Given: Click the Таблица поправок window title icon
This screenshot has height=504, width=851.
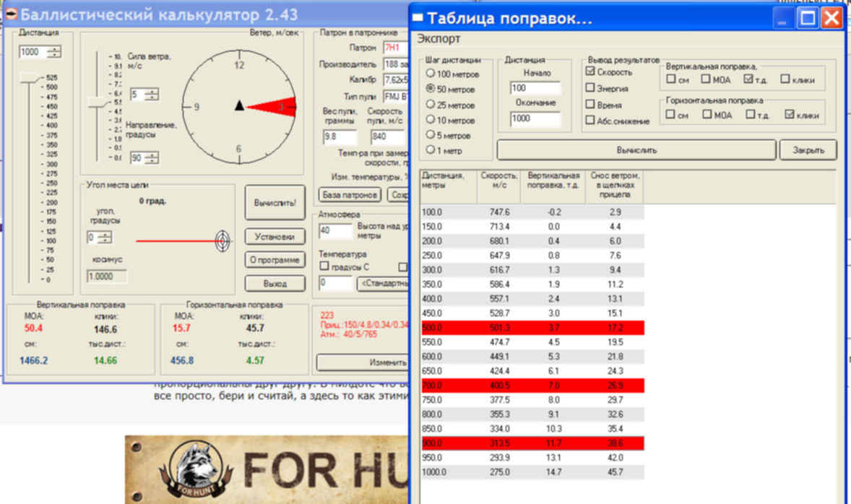Looking at the screenshot, I should click(x=418, y=18).
